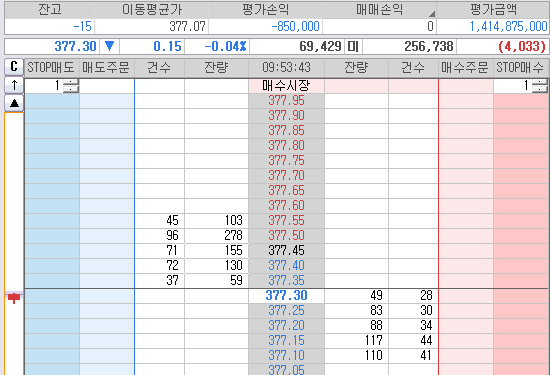Select current price 377.30 ladder cell
Viewport: 550px width, 375px height.
[x=286, y=296]
